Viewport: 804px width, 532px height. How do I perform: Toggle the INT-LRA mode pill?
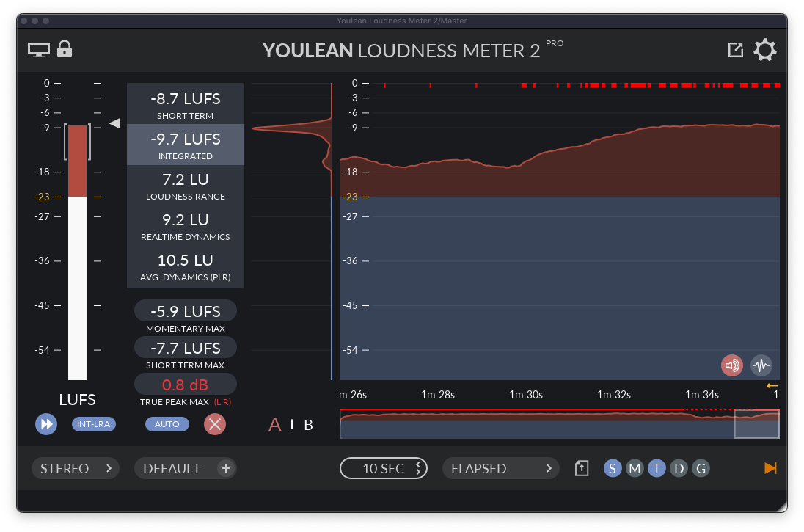point(94,424)
